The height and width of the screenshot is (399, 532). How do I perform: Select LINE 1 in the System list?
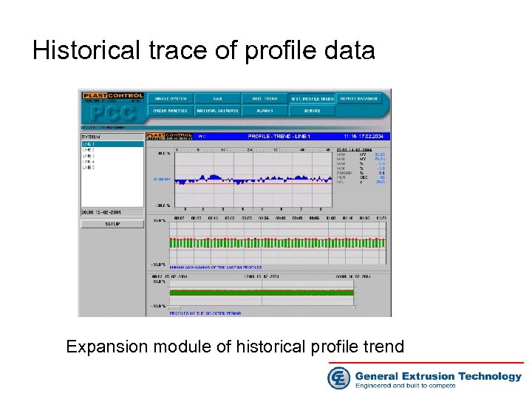(112, 144)
